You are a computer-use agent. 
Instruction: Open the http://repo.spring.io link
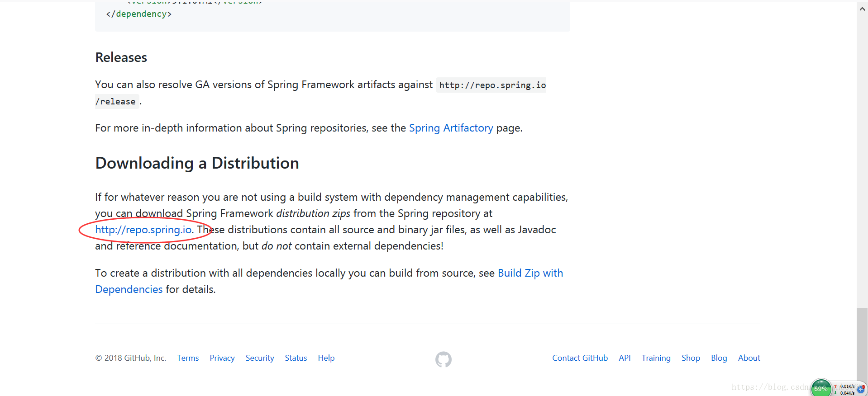pos(143,230)
